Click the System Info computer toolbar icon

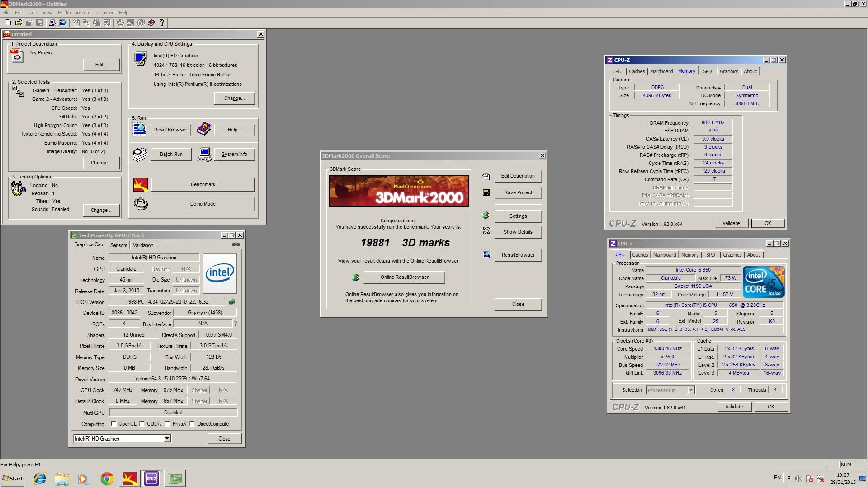click(52, 23)
